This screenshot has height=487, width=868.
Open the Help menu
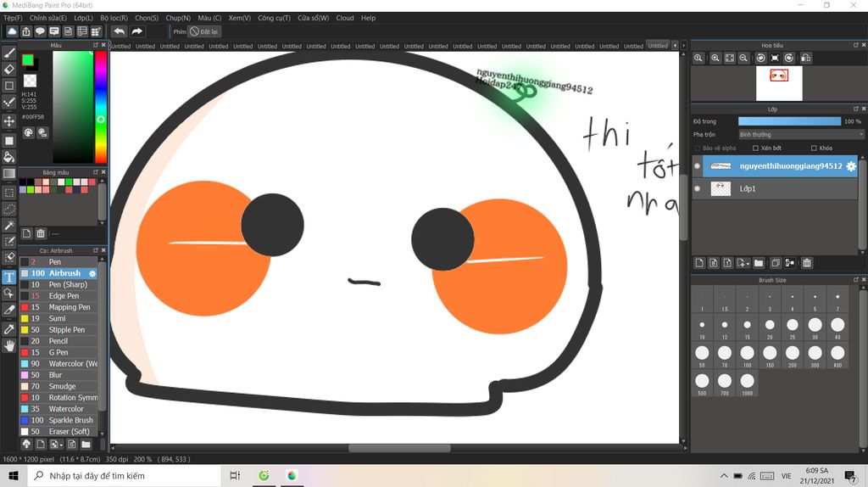[368, 18]
